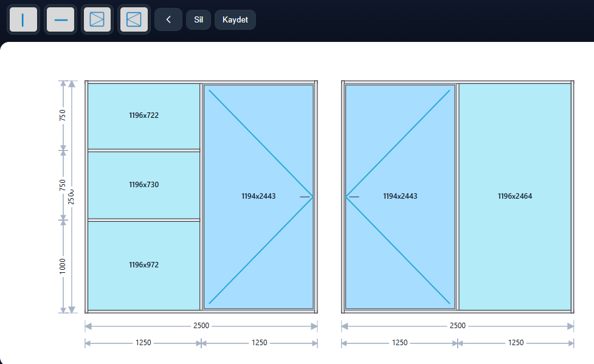The width and height of the screenshot is (594, 364).
Task: Click the sash handle on right window
Action: (x=354, y=197)
